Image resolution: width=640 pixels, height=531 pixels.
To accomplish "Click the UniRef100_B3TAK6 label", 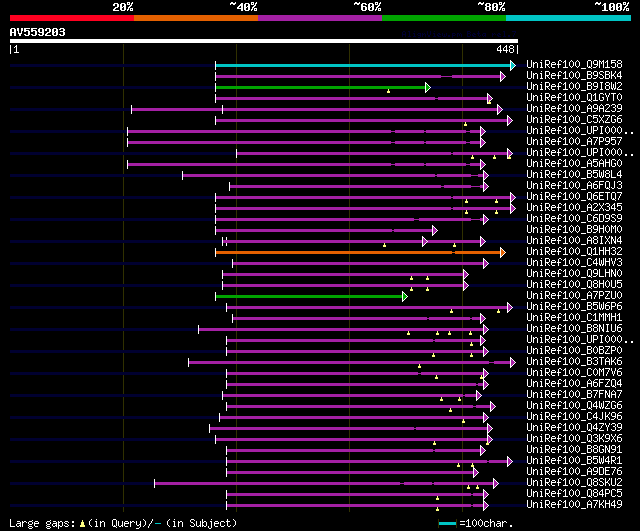I will click(x=574, y=362).
